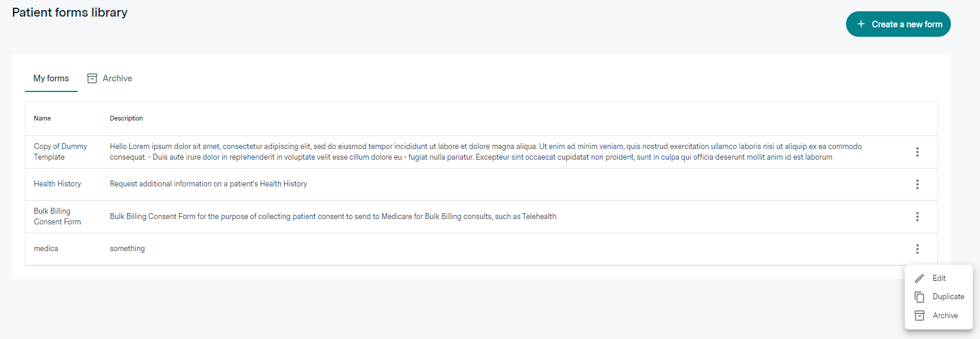Viewport: 980px width, 339px height.
Task: Choose Archive in the medica row menu
Action: tap(945, 316)
